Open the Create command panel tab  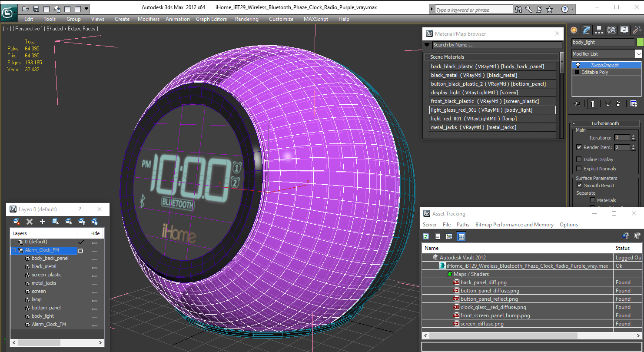(x=574, y=30)
